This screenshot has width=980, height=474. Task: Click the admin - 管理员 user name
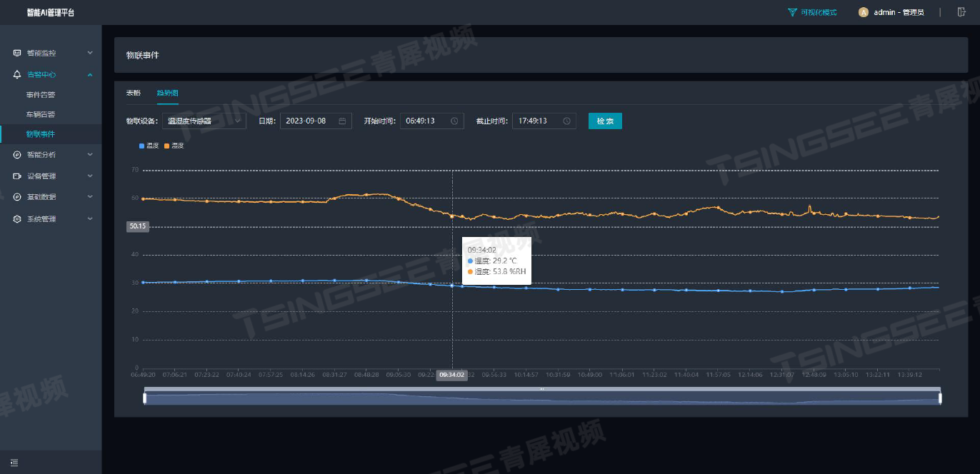point(898,12)
